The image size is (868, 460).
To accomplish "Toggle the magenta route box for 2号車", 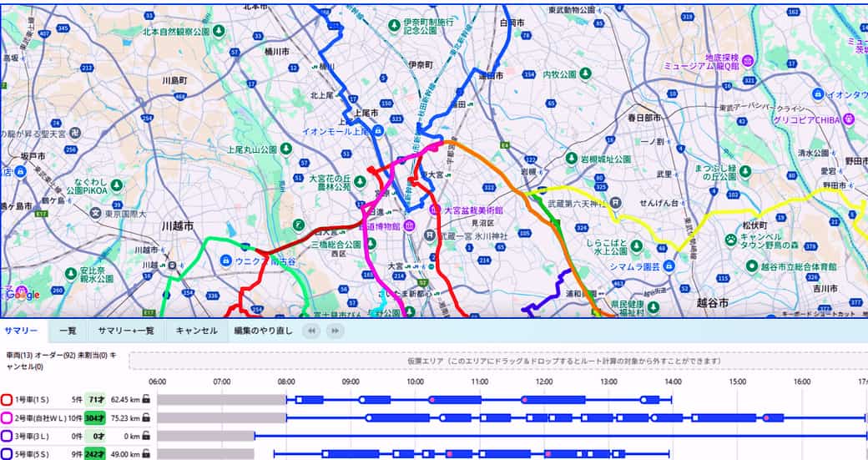I will (x=7, y=418).
